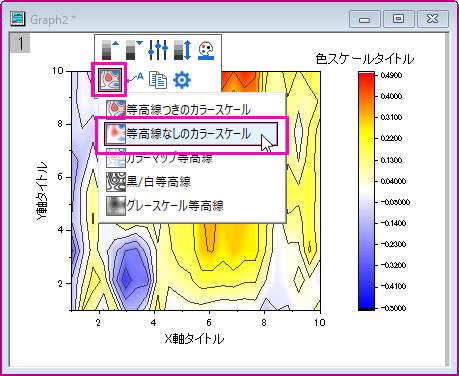Click the Y axis tick label 2
Viewport: 459px width, 376px height.
pyautogui.click(x=60, y=284)
